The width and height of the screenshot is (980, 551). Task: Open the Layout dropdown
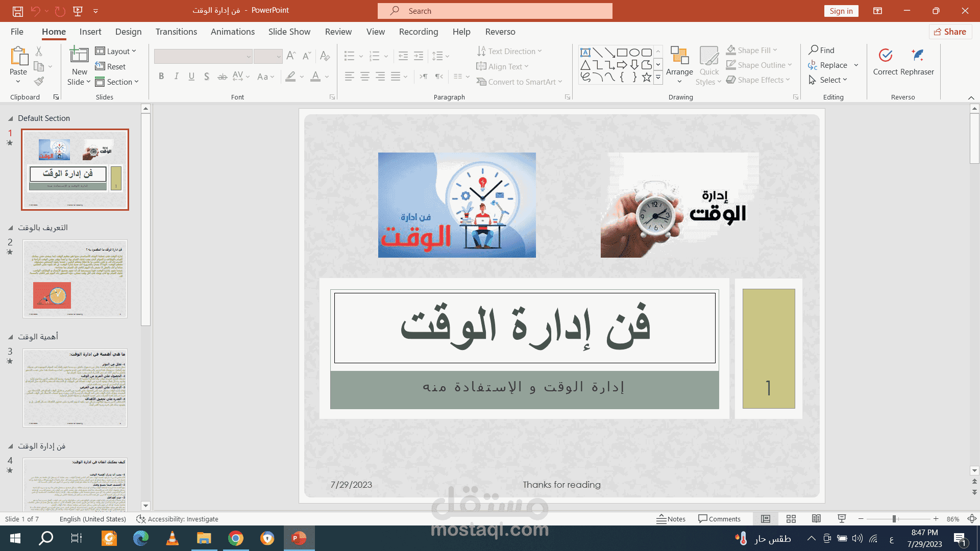(116, 51)
